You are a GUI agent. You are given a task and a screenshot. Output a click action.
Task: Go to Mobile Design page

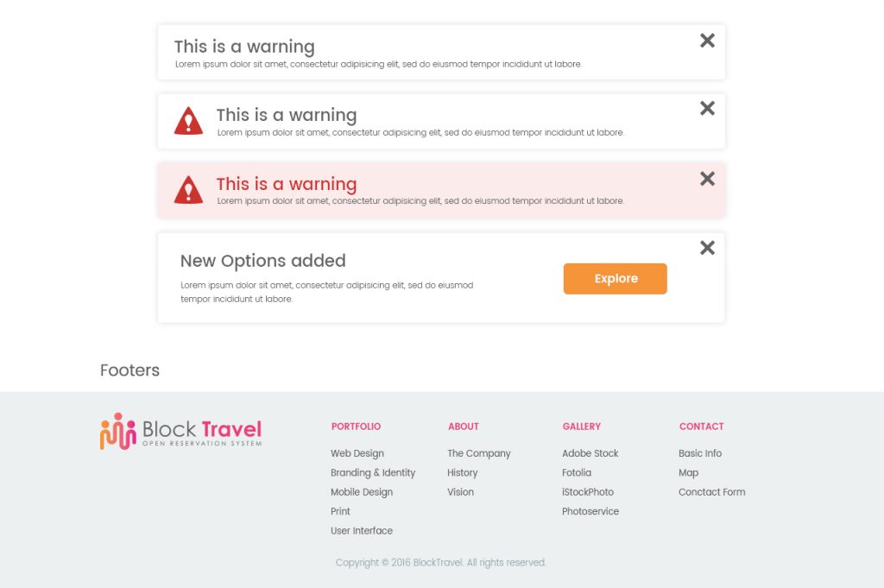point(362,491)
